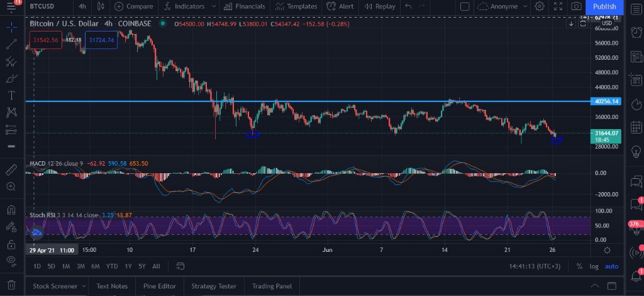Select the trend line tool

tap(11, 45)
